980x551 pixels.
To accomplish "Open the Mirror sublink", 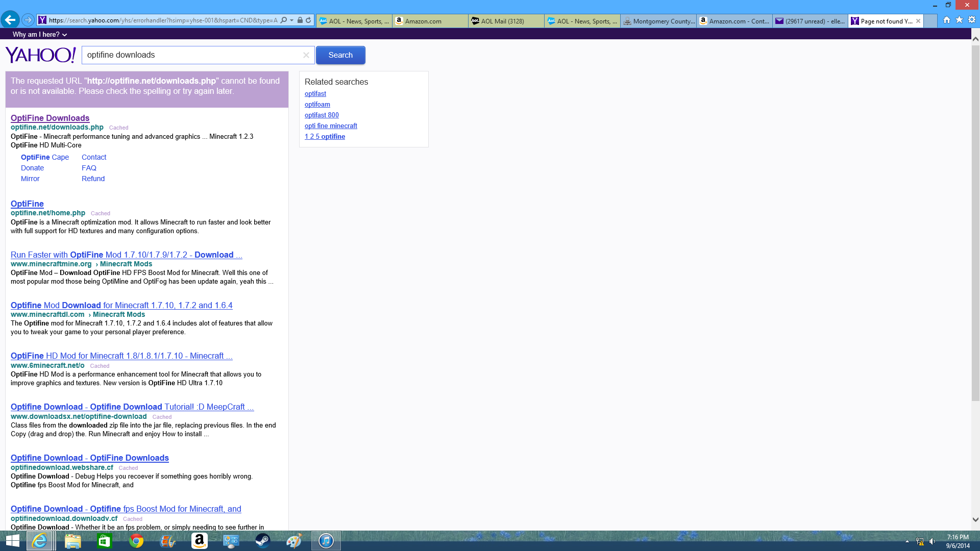I will coord(30,179).
